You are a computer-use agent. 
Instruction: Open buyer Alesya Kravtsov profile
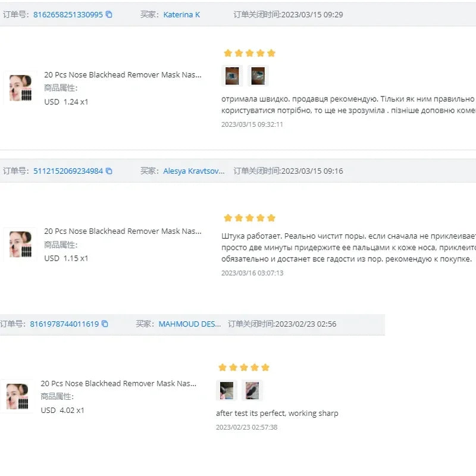coord(194,171)
